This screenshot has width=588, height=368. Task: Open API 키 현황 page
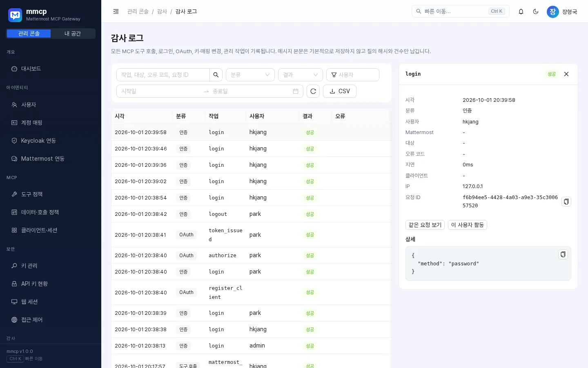(x=51, y=284)
